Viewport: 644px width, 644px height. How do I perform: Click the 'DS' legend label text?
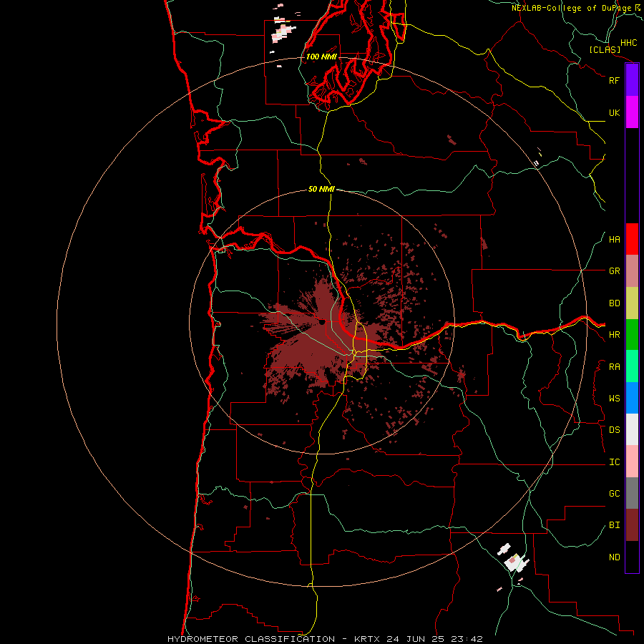pyautogui.click(x=614, y=430)
